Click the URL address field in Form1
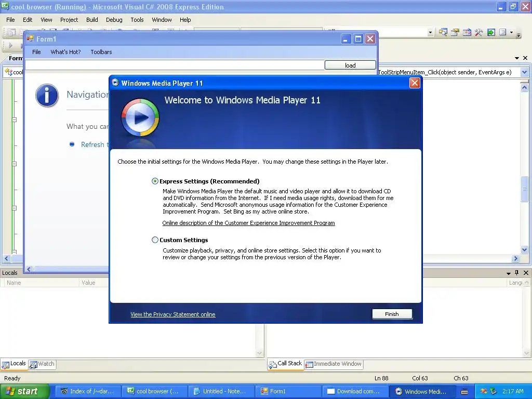The image size is (532, 399). [x=175, y=65]
